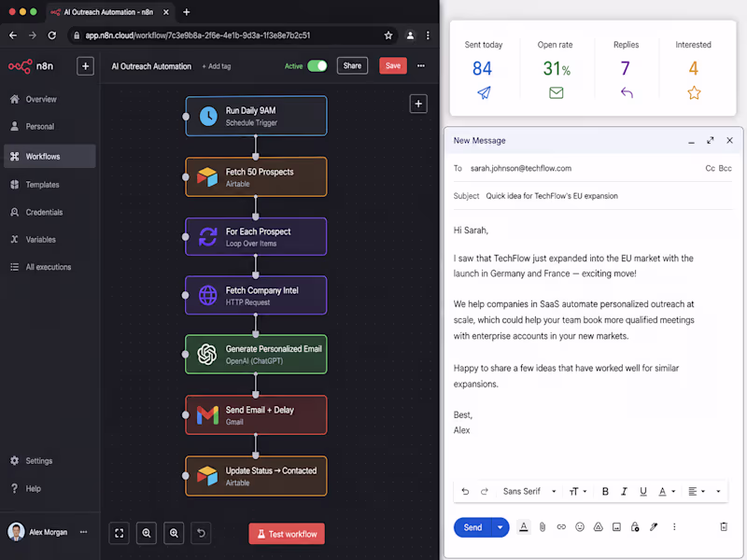Click the Interested star icon
Image resolution: width=747 pixels, height=560 pixels.
[x=694, y=92]
